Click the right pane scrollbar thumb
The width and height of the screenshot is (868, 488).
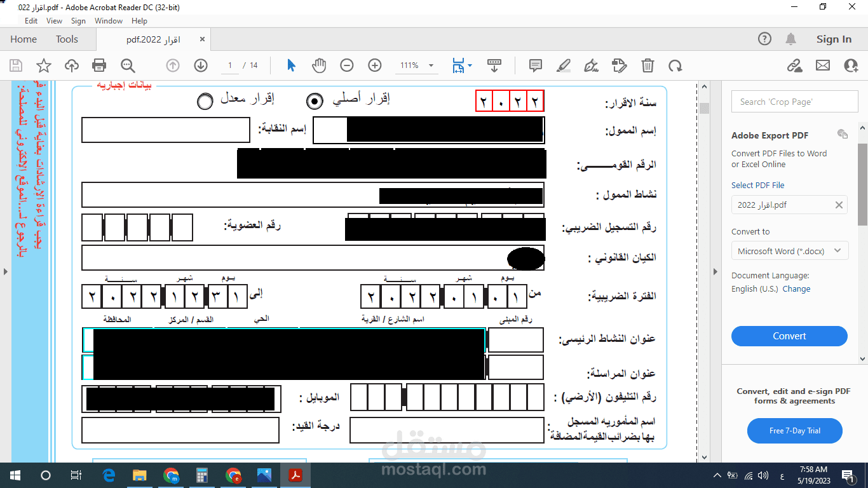click(863, 184)
